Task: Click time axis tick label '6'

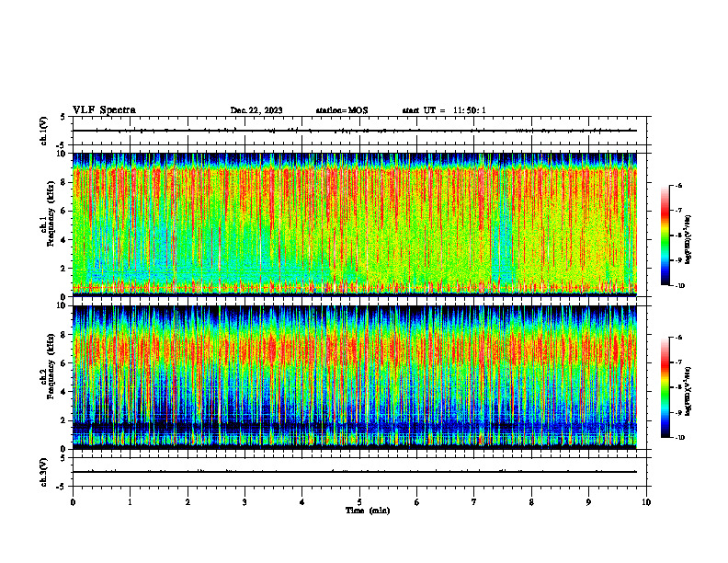Action: point(416,502)
